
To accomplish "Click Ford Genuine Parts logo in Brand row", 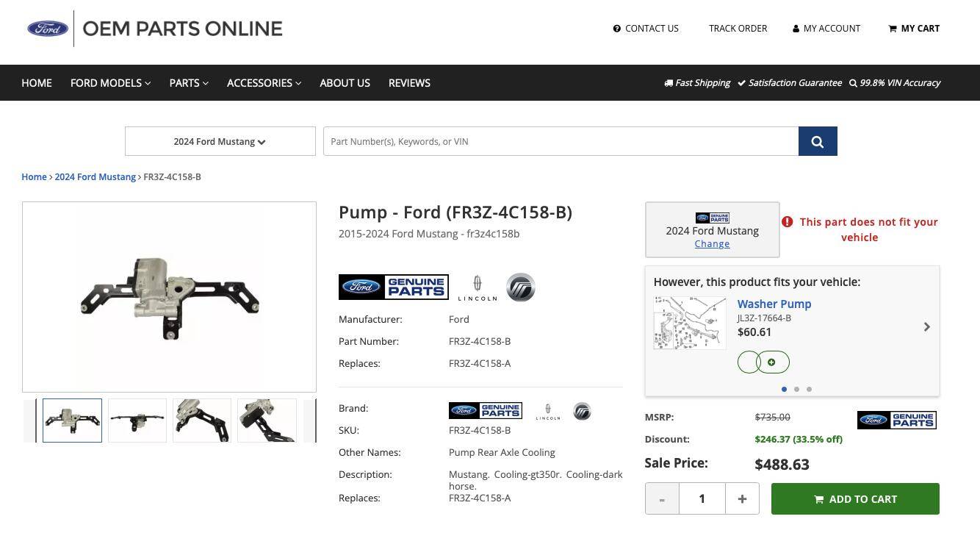I will click(486, 410).
